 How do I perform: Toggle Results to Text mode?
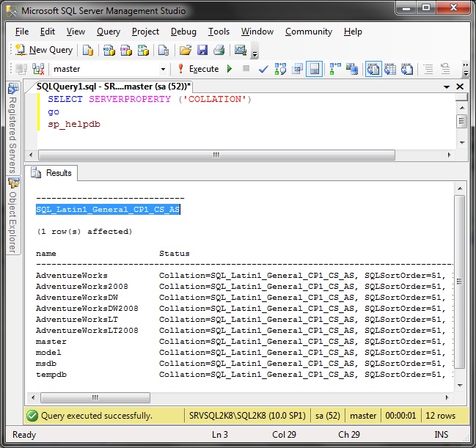pyautogui.click(x=373, y=69)
